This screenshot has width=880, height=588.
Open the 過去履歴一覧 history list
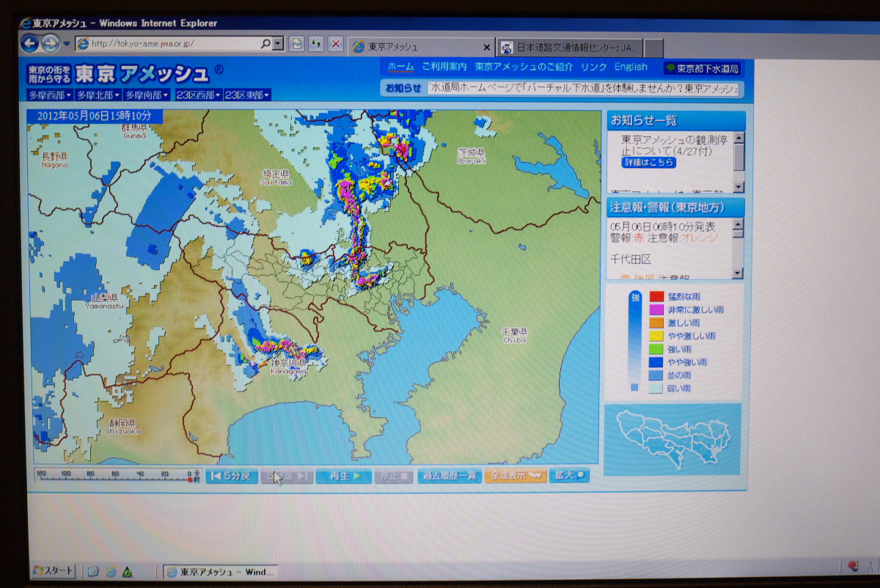point(450,476)
